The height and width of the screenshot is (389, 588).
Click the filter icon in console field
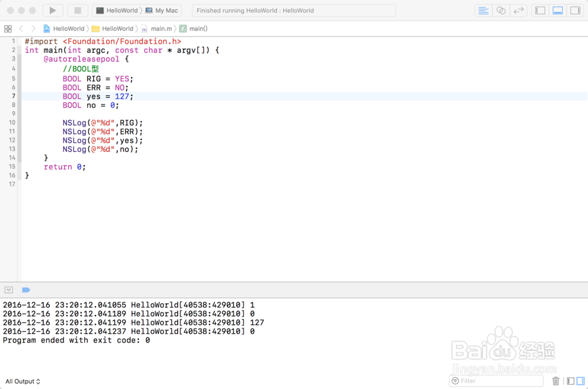tap(455, 381)
